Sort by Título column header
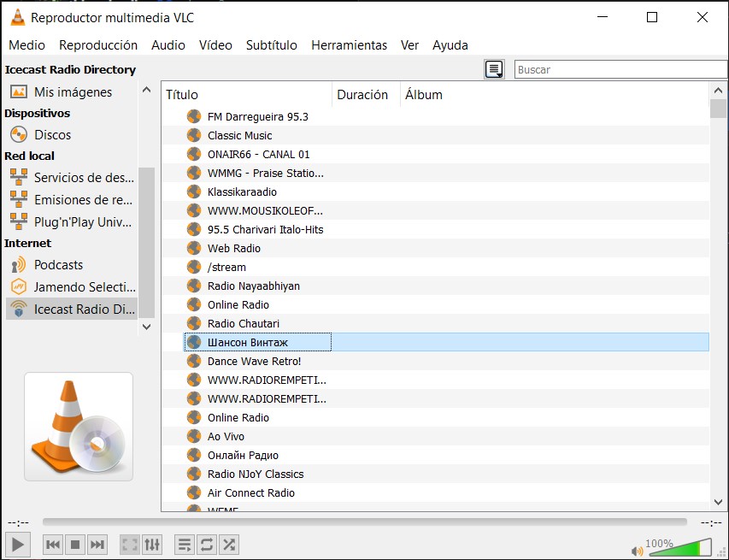 [x=246, y=95]
